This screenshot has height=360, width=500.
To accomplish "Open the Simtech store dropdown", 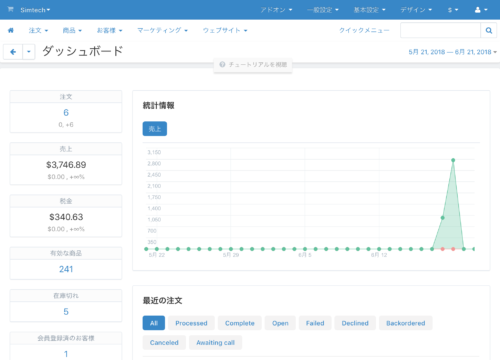I will click(x=35, y=10).
